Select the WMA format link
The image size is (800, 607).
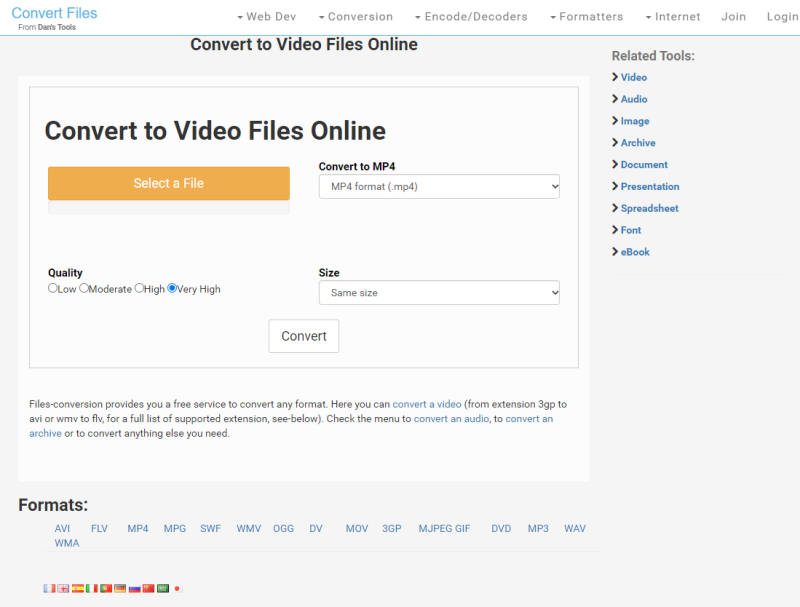(x=67, y=544)
